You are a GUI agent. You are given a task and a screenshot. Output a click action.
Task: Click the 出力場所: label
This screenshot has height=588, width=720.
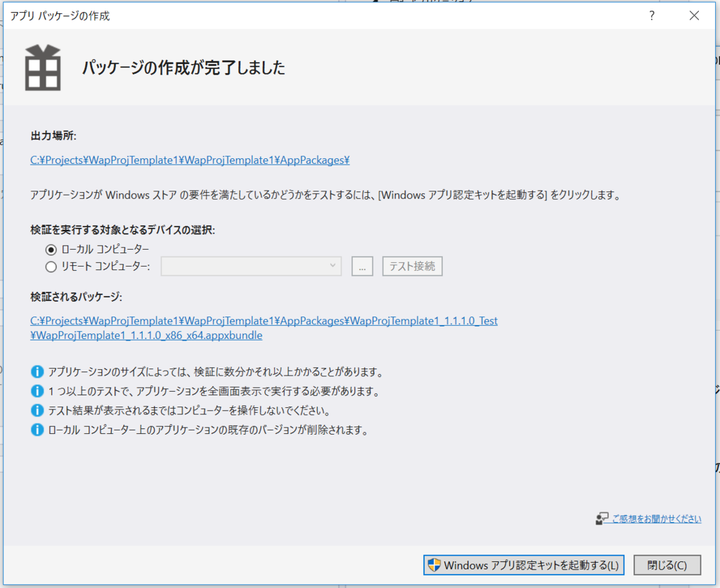coord(53,136)
